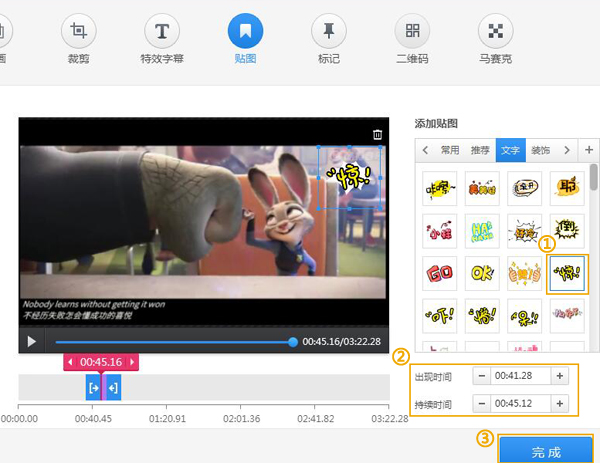Image resolution: width=600 pixels, height=463 pixels.
Task: Switch to the 推荐 sticker tab
Action: point(480,150)
